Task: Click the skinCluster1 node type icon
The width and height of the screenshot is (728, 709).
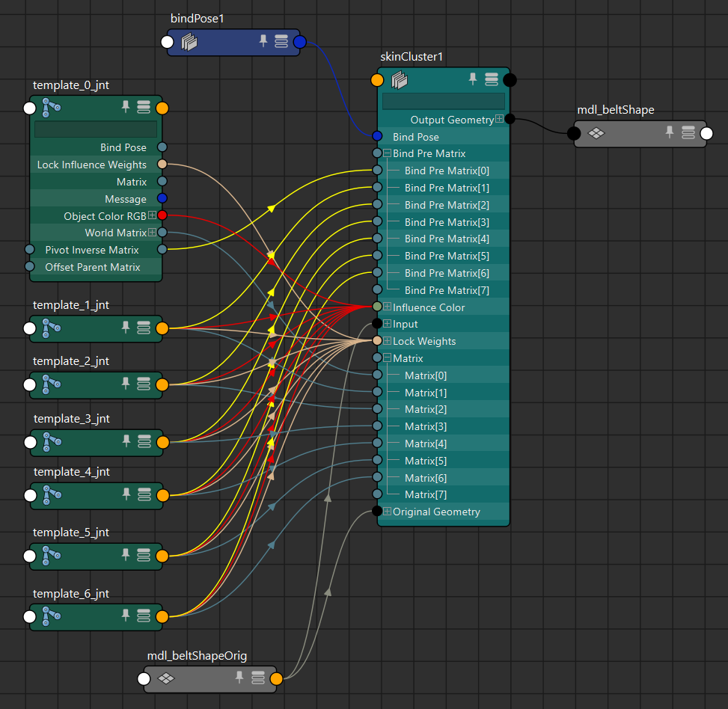Action: coord(400,80)
